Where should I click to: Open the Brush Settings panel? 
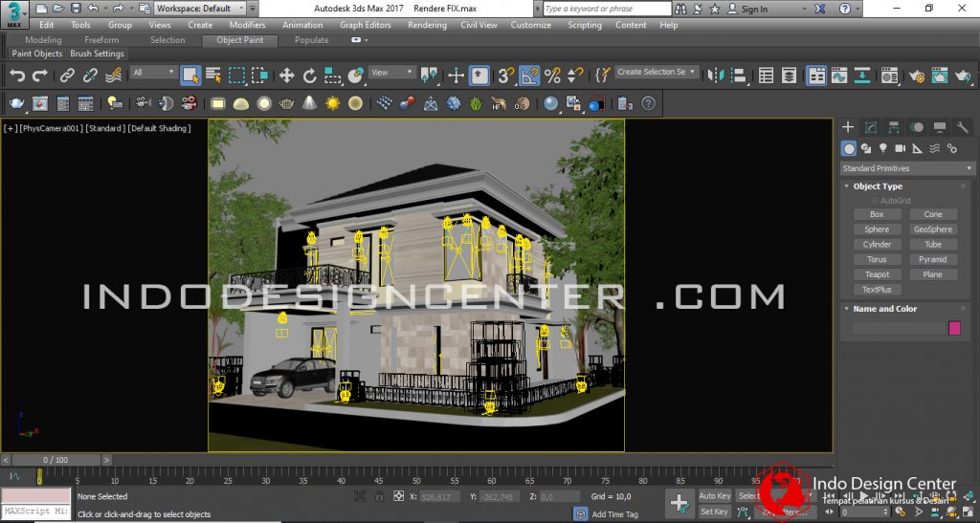pos(97,54)
